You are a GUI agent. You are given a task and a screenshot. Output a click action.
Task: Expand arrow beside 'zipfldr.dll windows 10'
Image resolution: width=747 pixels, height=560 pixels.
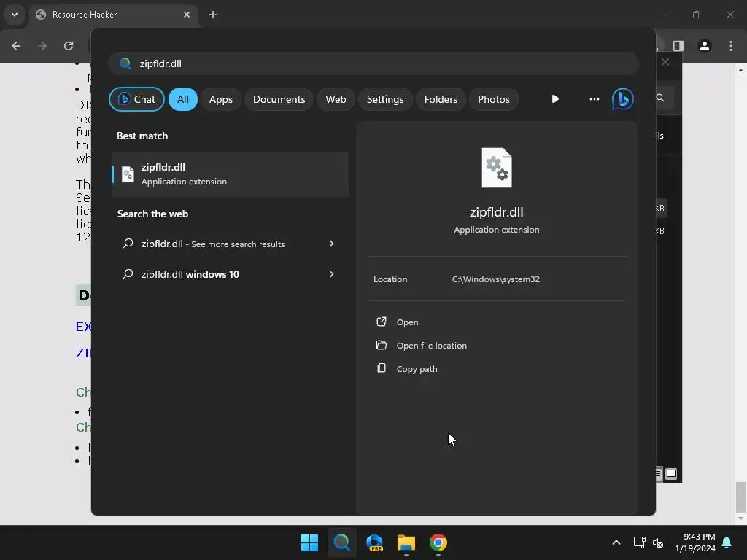pos(332,274)
